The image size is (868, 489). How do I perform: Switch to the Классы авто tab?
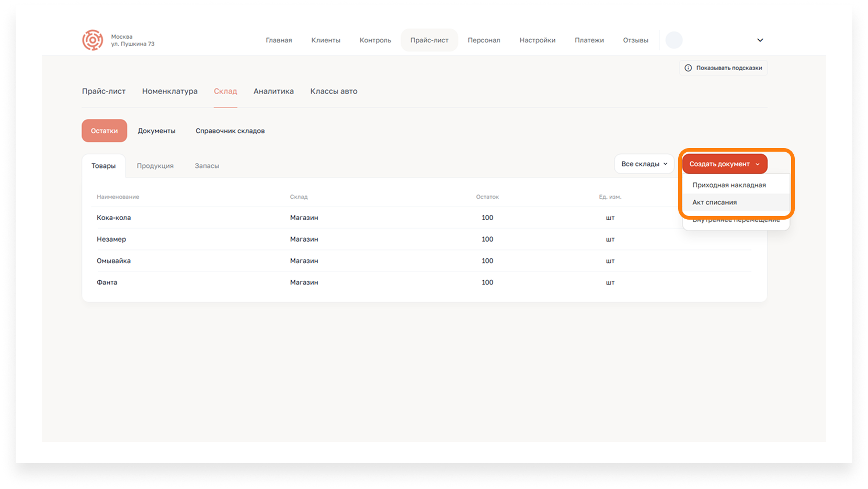tap(334, 91)
